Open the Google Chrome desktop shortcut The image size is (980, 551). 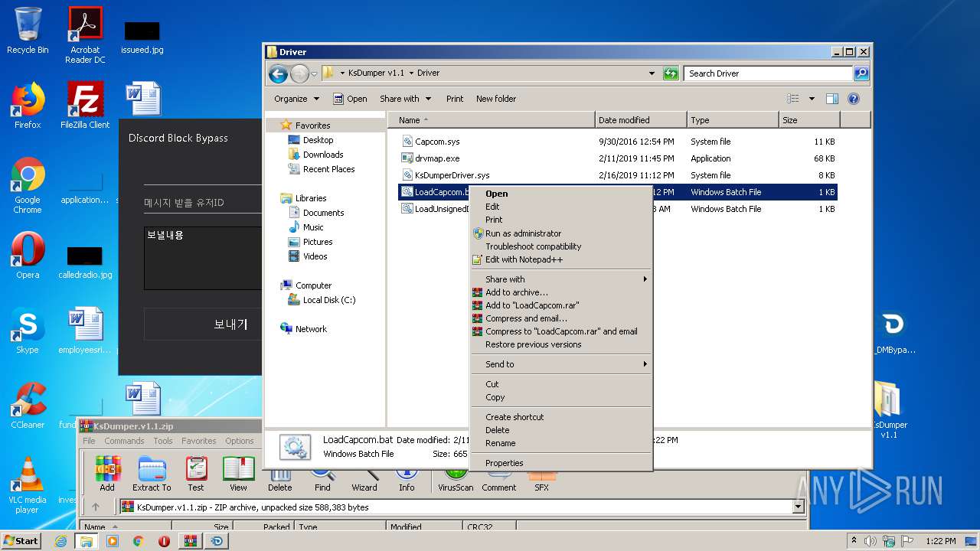tap(28, 185)
